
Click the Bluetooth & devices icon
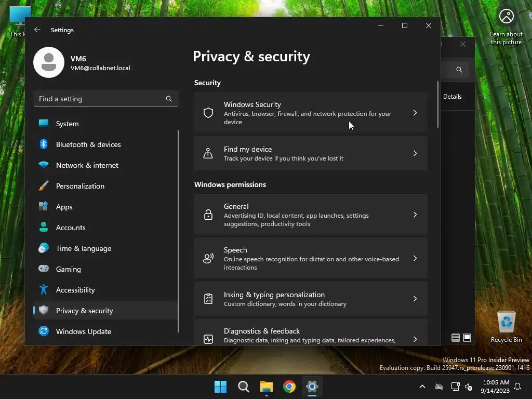click(x=44, y=144)
